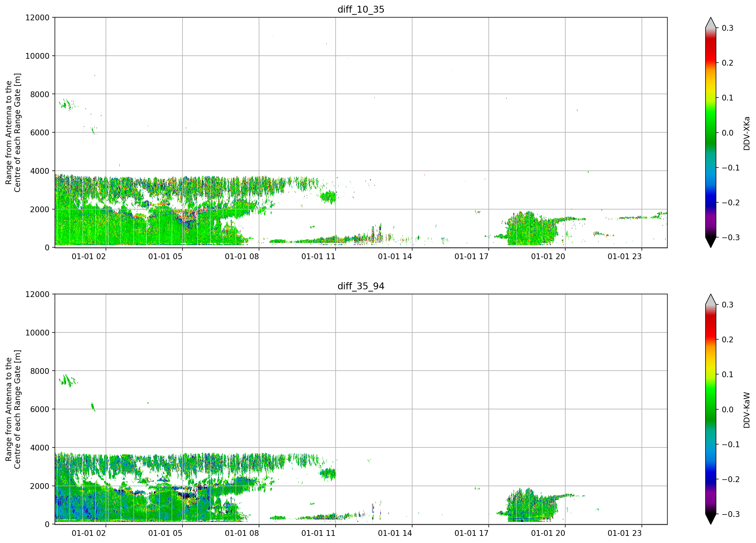Click the 8000 y-axis label of the top plot

click(x=40, y=94)
